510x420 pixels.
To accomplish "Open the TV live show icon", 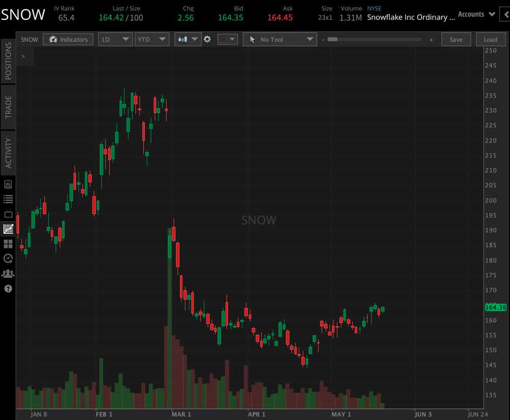I will click(8, 214).
